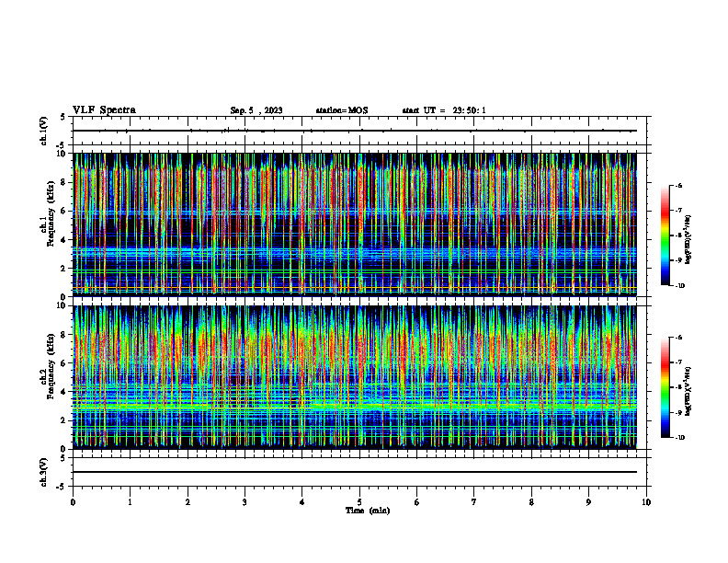
Task: Click the ch.1 colorbar log(PSD) label
Action: 688,240
